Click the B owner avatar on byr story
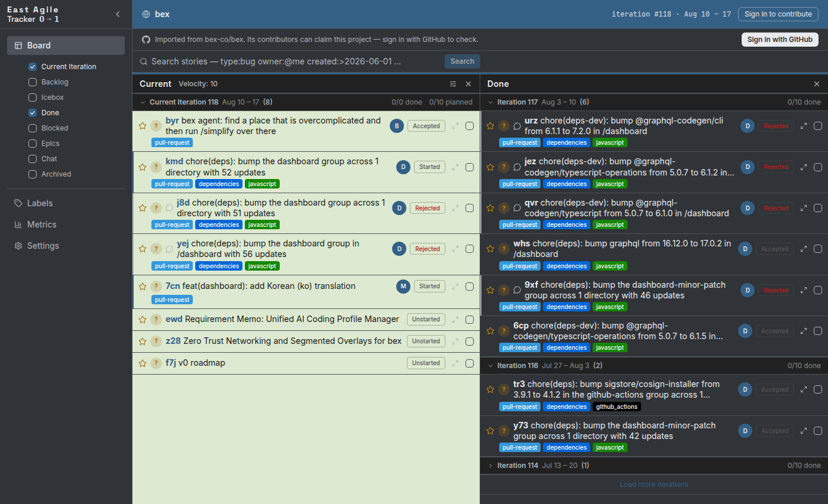 [x=397, y=126]
